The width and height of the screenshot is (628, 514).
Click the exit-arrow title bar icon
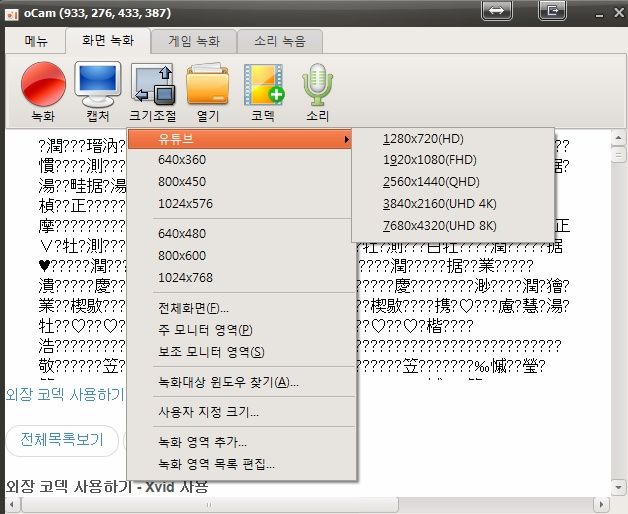(552, 10)
